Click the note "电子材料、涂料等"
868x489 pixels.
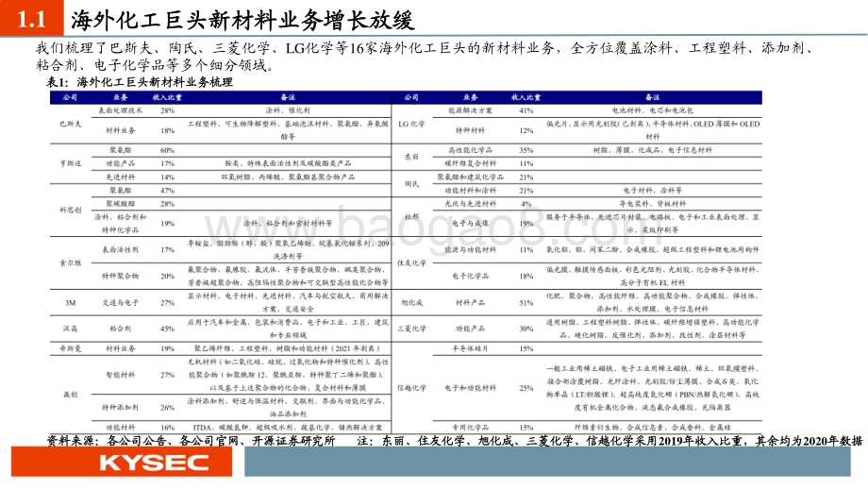[653, 191]
